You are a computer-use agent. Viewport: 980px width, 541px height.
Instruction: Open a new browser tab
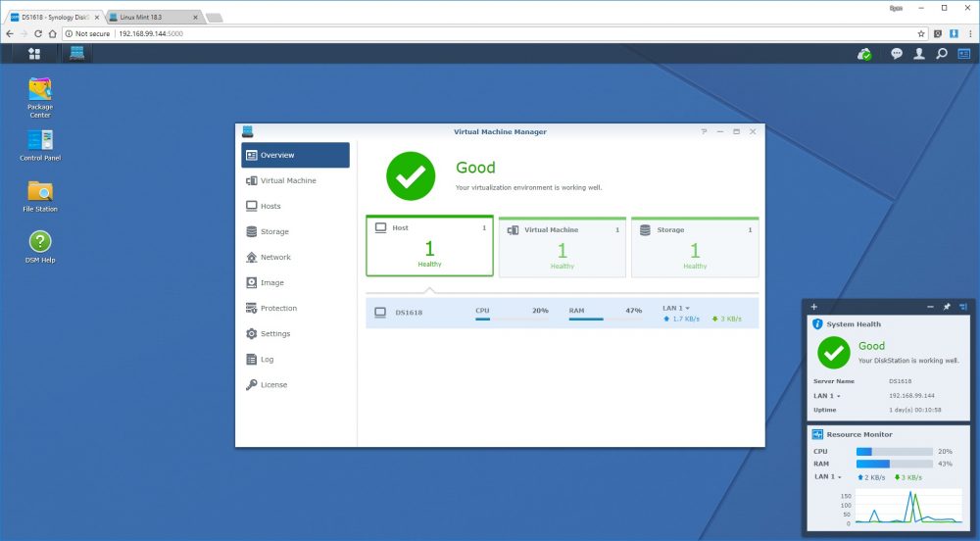tap(215, 18)
